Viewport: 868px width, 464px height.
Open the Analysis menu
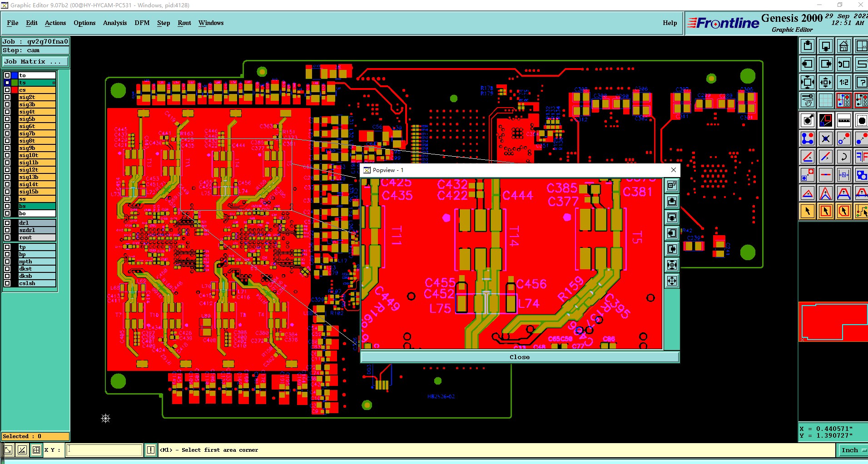115,23
